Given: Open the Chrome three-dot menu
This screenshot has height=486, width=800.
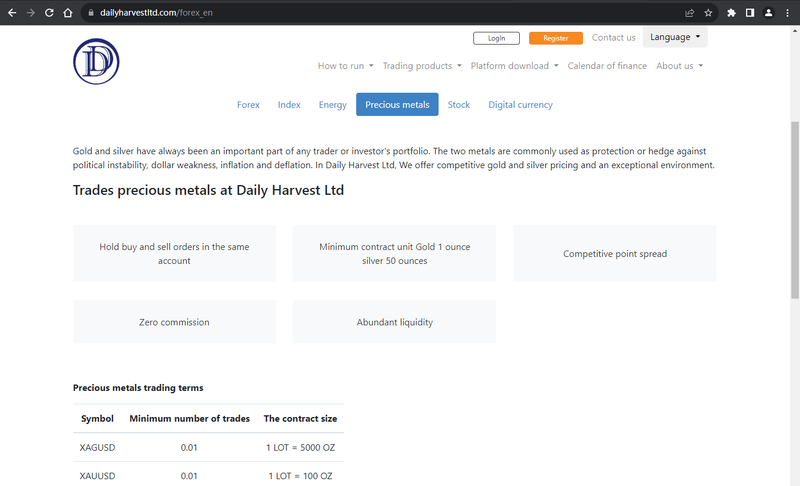Looking at the screenshot, I should 787,13.
